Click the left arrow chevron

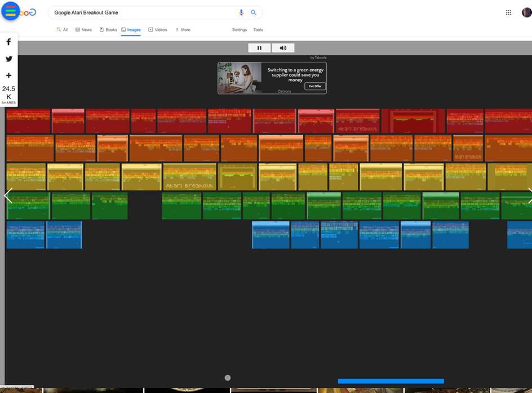6,195
